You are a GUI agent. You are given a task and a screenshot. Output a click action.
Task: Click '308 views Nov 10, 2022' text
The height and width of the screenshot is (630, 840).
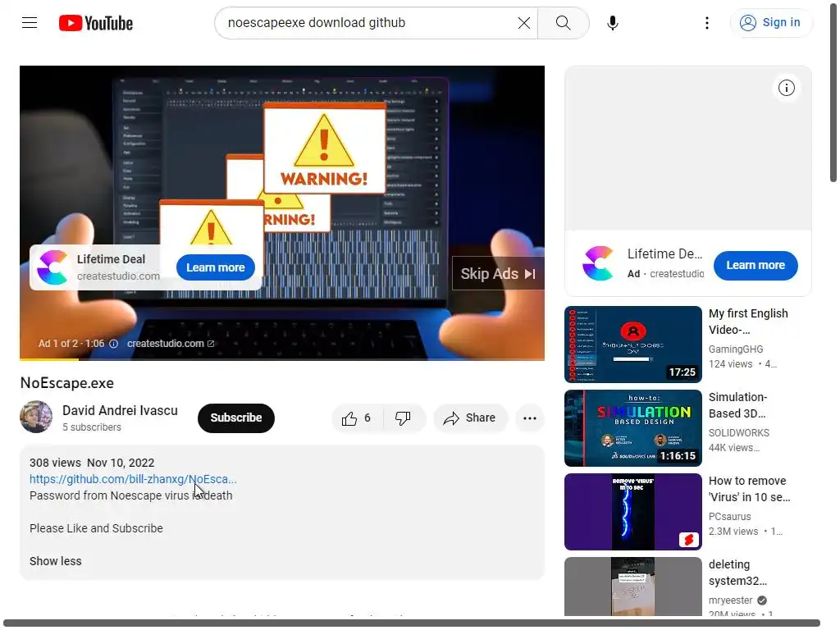tap(92, 463)
